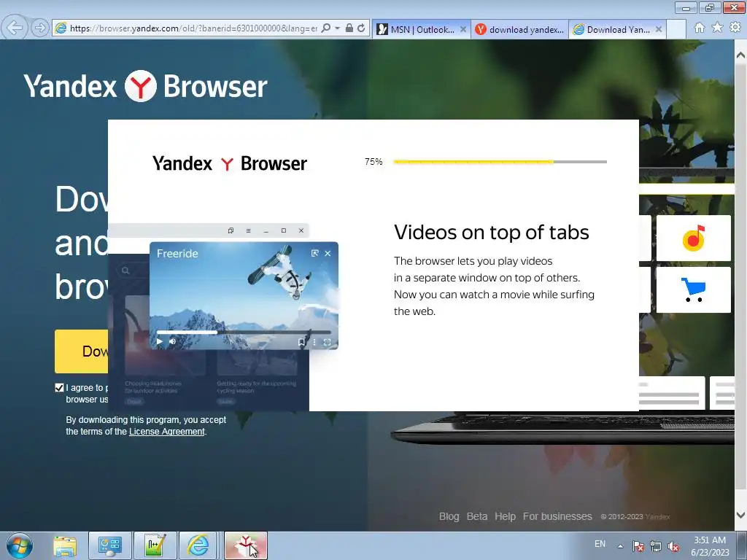Click the security lock icon
Screen dimensions: 747x560
[x=349, y=28]
